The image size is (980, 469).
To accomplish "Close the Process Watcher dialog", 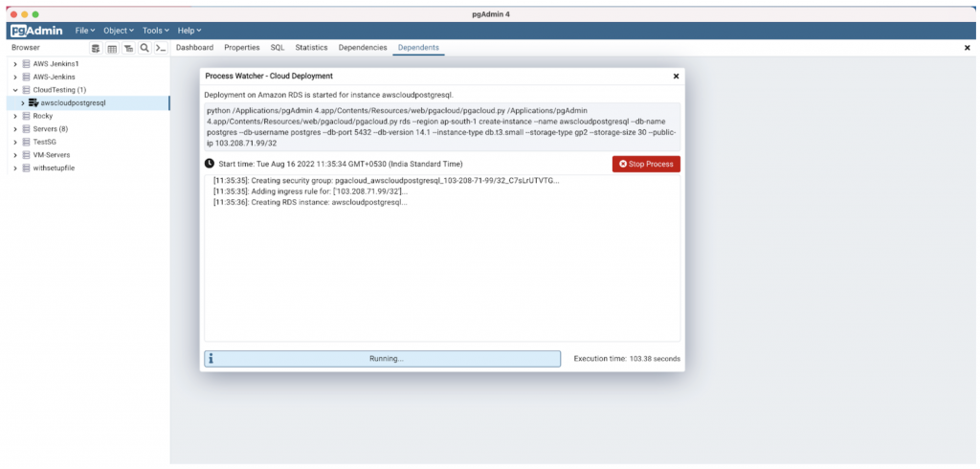I will (676, 76).
